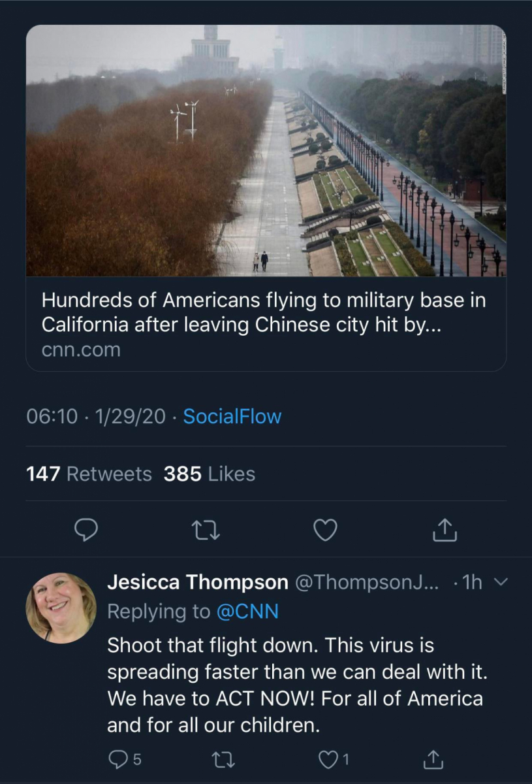The height and width of the screenshot is (784, 532).
Task: Retweet Jesicca Thompson's reply
Action: [x=225, y=759]
